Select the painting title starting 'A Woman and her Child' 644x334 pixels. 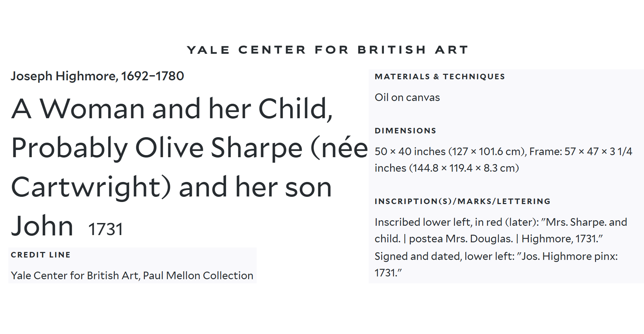tap(189, 167)
